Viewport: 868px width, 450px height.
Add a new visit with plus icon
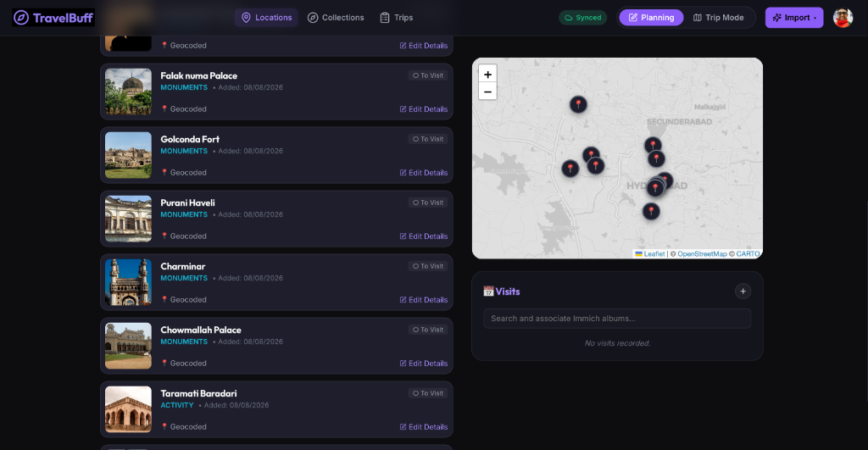[x=743, y=292]
